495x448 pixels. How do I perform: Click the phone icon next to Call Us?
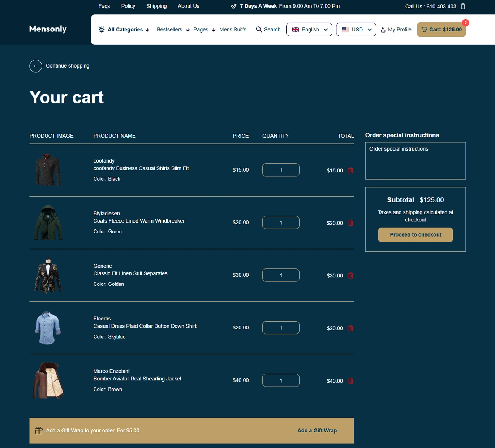click(463, 6)
